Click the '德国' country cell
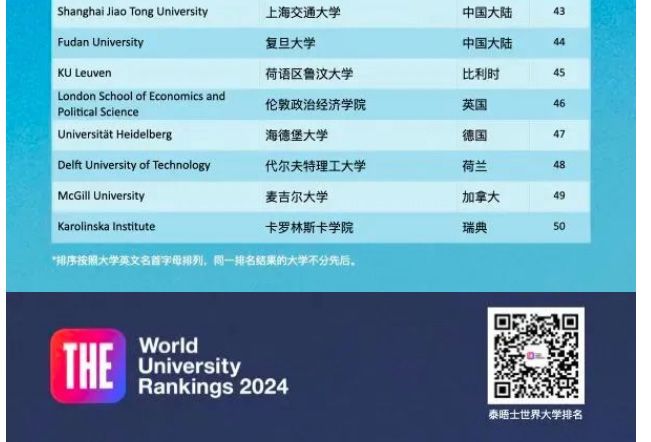651x442 pixels. [x=475, y=135]
